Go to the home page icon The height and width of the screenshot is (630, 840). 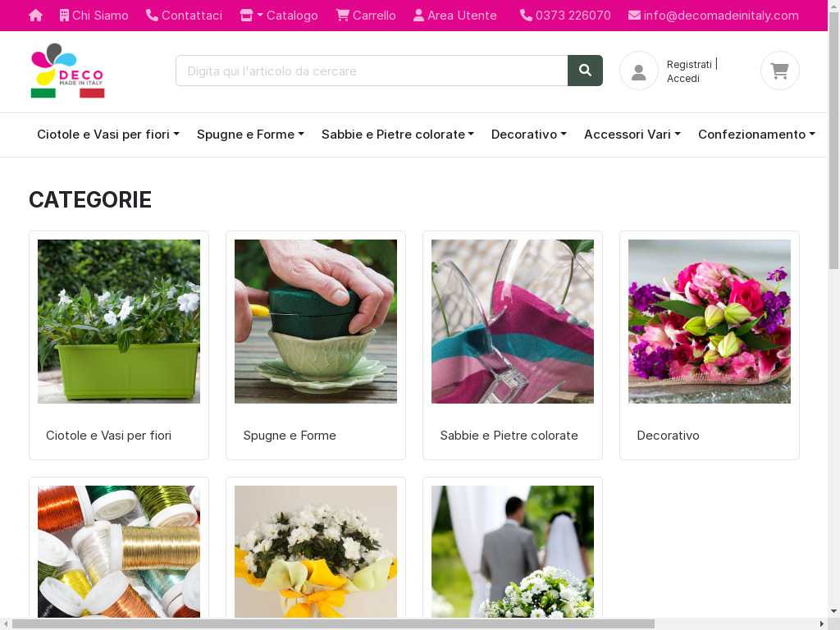[x=35, y=16]
